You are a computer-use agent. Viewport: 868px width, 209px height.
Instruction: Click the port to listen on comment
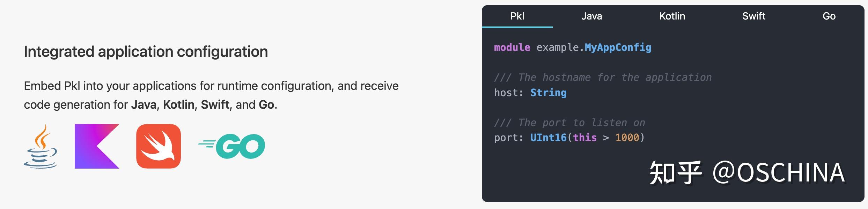pyautogui.click(x=570, y=123)
